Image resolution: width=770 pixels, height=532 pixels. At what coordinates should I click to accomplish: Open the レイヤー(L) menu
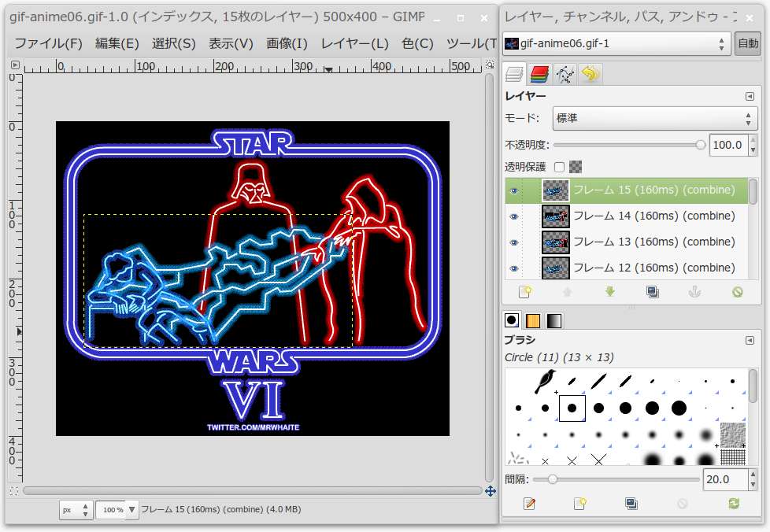pos(354,44)
